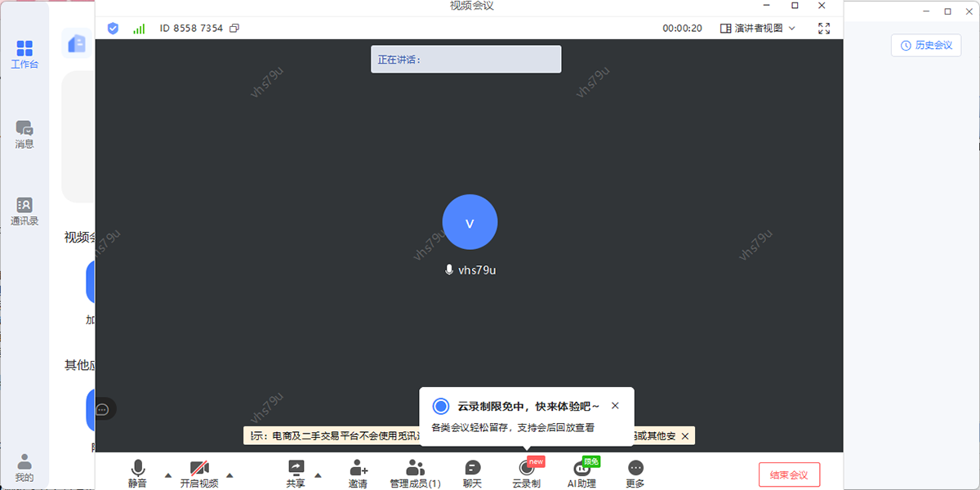Image resolution: width=980 pixels, height=490 pixels.
Task: Open the 聊天 (Chat) panel
Action: (472, 472)
